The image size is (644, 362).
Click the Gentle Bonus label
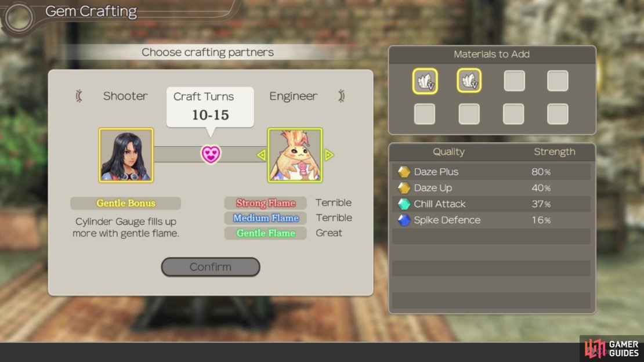[126, 203]
